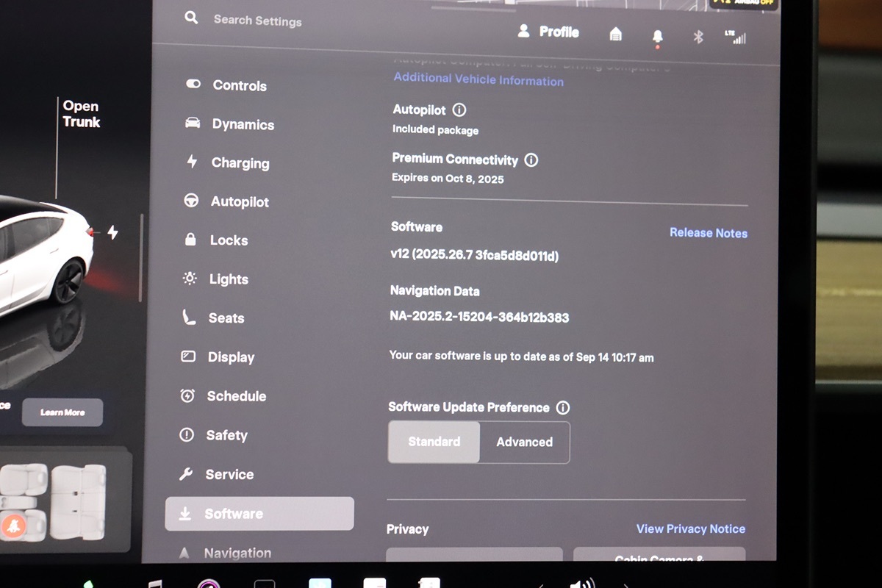Open the Display settings section
Viewport: 882px width, 588px height.
231,357
